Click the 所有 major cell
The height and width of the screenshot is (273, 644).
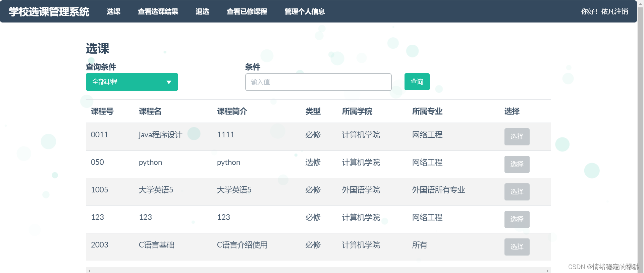tap(420, 245)
